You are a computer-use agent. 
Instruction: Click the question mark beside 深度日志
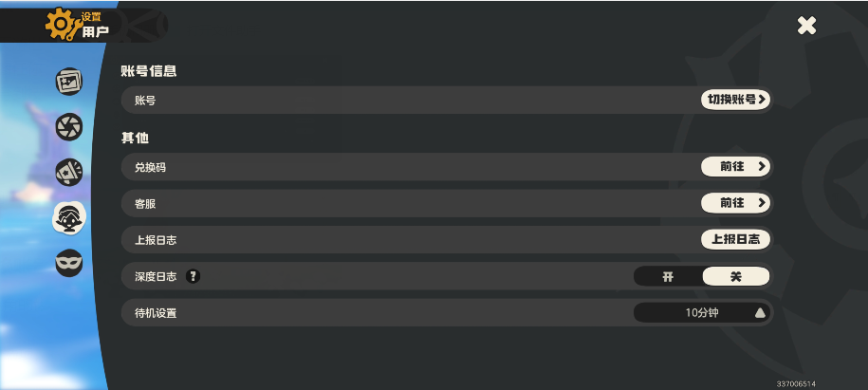(193, 276)
